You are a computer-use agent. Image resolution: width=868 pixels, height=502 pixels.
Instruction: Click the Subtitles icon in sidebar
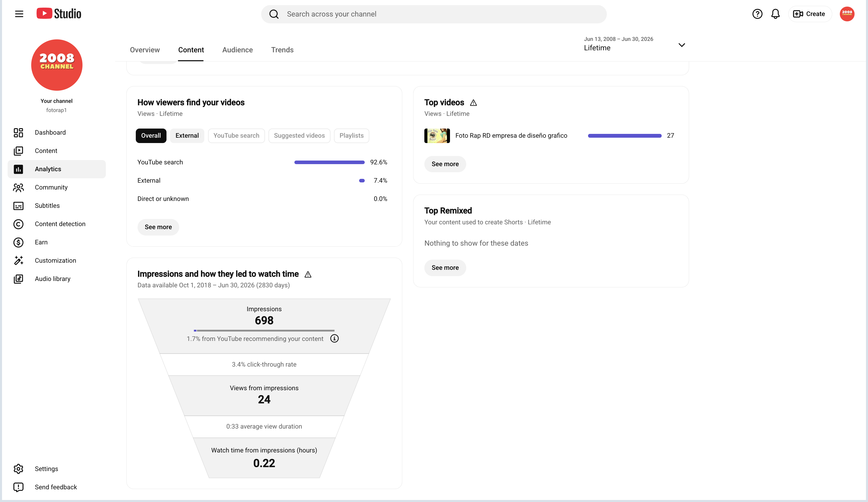pyautogui.click(x=18, y=206)
